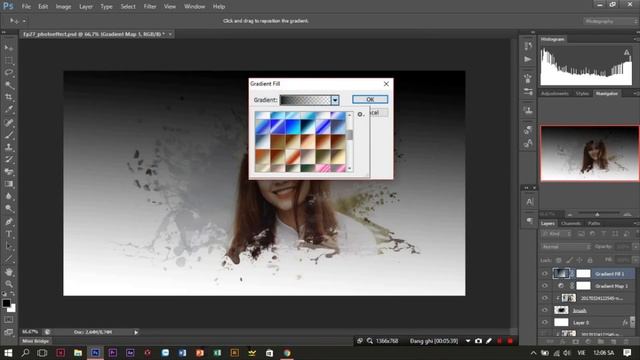640x360 pixels.
Task: Select the Lasso tool
Action: pyautogui.click(x=9, y=73)
